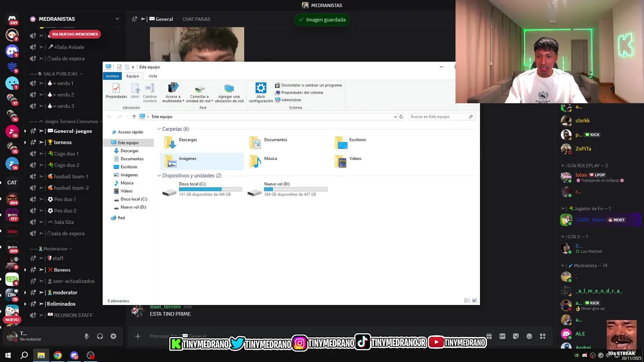Click the 106 NUEVAS MENCIONES pill
The height and width of the screenshot is (362, 644).
75,34
